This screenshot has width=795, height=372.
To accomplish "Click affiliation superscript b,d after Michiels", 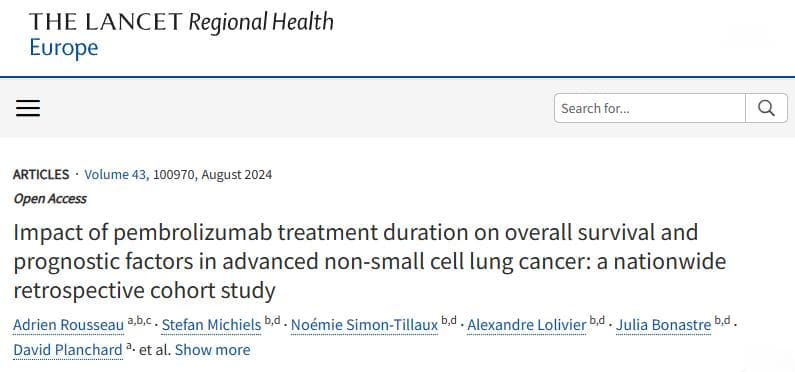I will tap(272, 321).
